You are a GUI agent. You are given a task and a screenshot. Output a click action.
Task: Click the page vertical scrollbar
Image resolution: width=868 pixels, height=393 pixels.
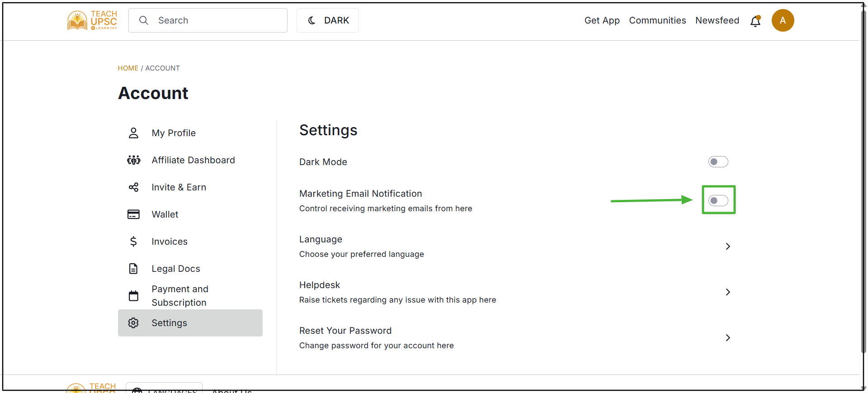pyautogui.click(x=863, y=181)
